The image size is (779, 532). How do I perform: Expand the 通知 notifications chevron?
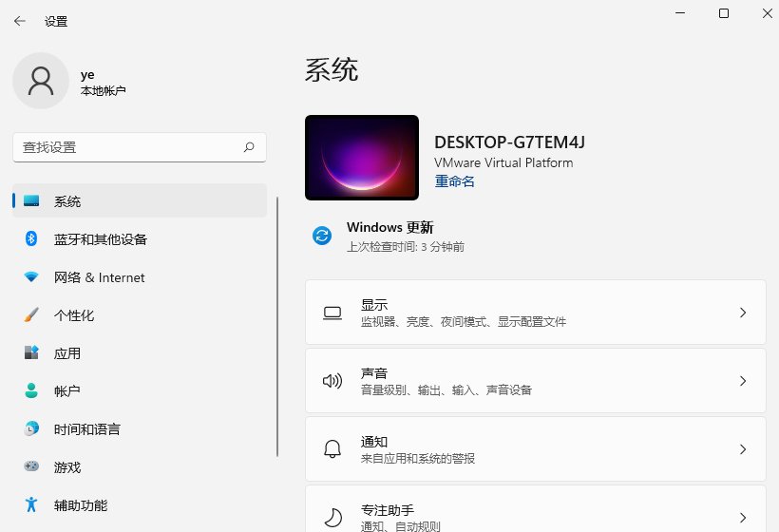pos(743,449)
